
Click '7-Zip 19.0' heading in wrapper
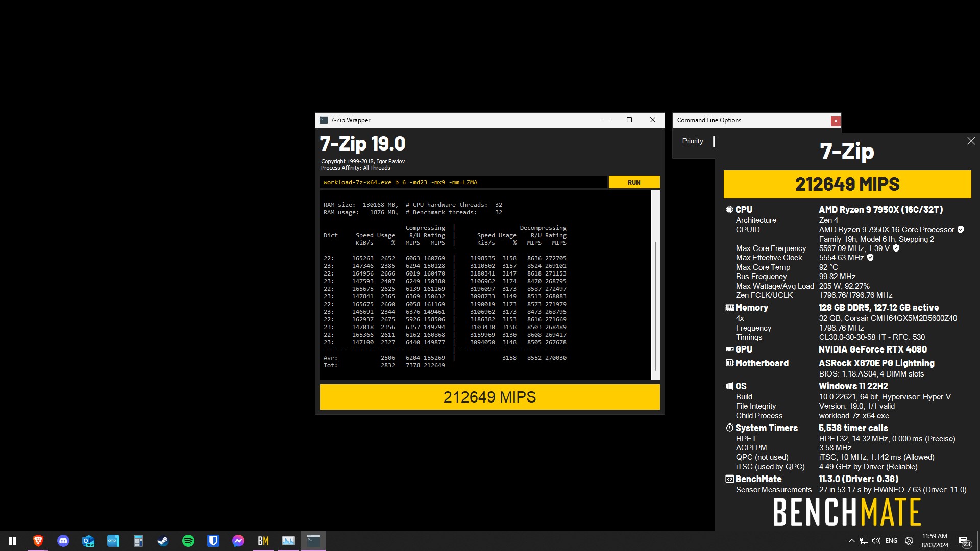pos(363,144)
